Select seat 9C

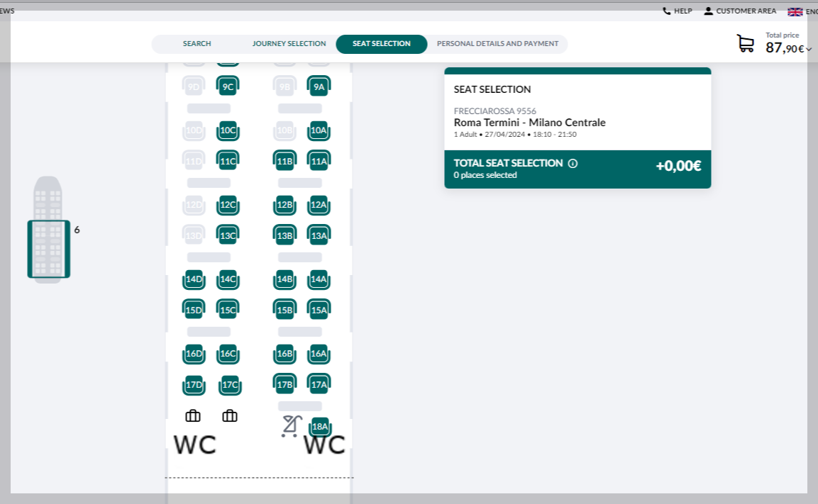click(228, 86)
